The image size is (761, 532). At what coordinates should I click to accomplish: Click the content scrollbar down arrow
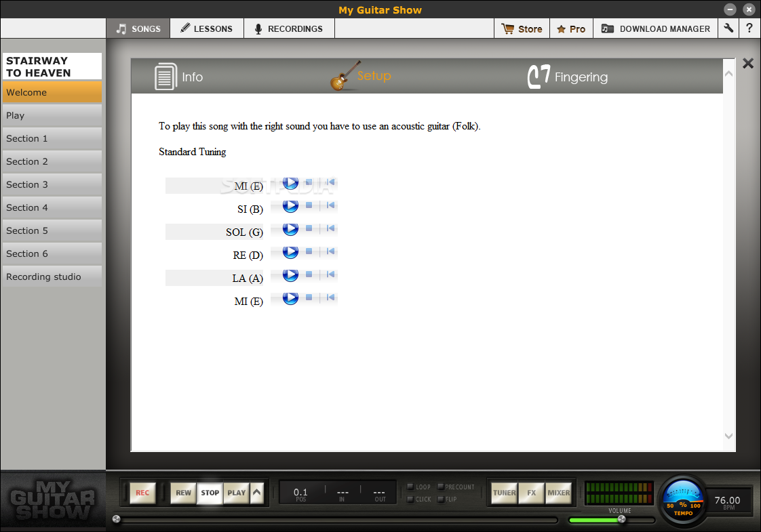tap(729, 436)
